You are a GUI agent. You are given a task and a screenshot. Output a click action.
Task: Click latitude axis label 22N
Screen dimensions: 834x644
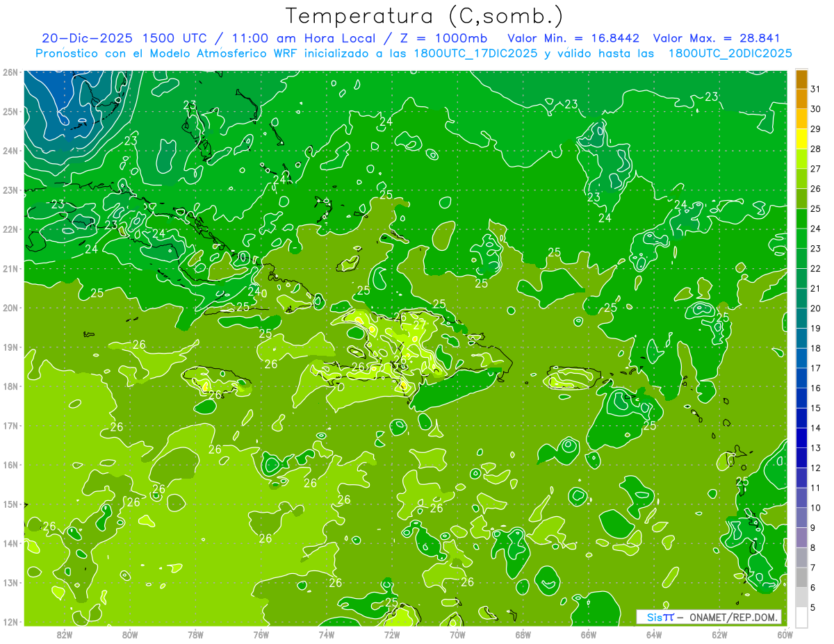tap(10, 229)
